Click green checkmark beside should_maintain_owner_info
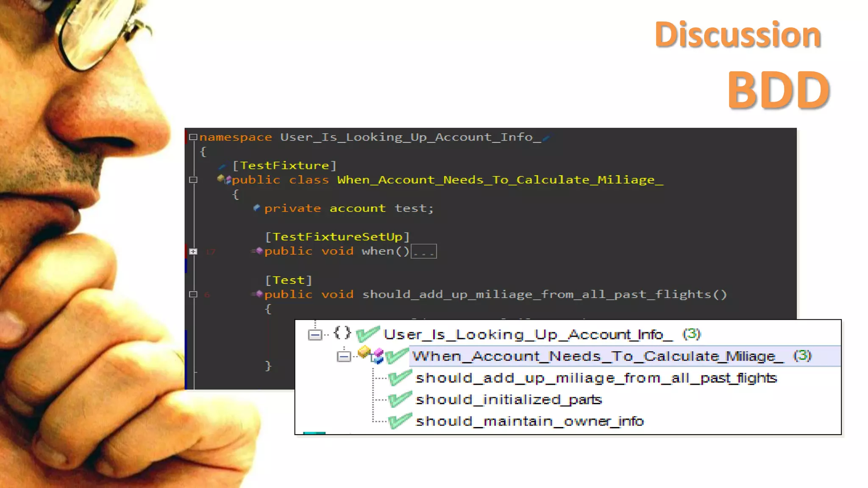Screen dimensions: 868x488 399,421
